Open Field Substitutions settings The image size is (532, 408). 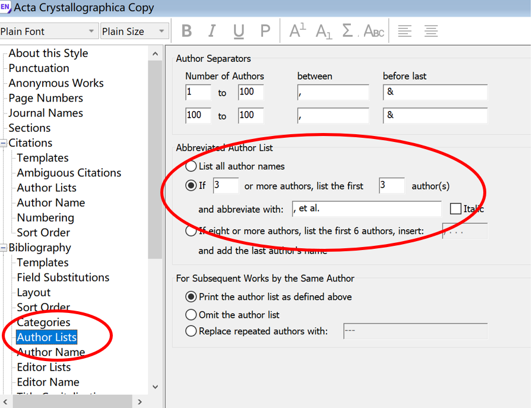pyautogui.click(x=63, y=277)
